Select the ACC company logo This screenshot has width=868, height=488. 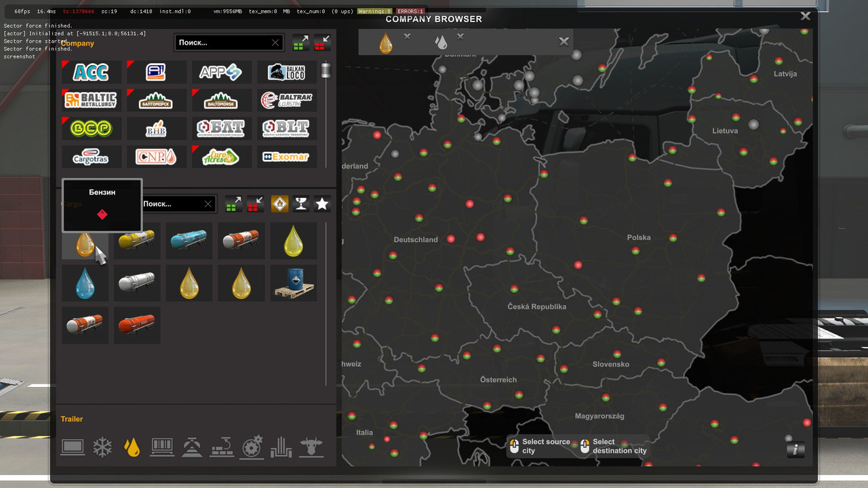click(92, 72)
